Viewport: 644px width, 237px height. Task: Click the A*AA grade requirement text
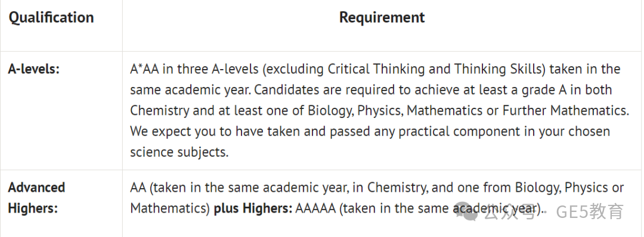coord(144,69)
